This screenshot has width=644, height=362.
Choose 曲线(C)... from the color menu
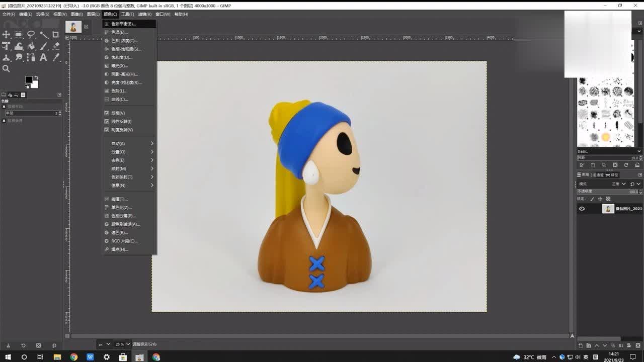[x=129, y=99]
